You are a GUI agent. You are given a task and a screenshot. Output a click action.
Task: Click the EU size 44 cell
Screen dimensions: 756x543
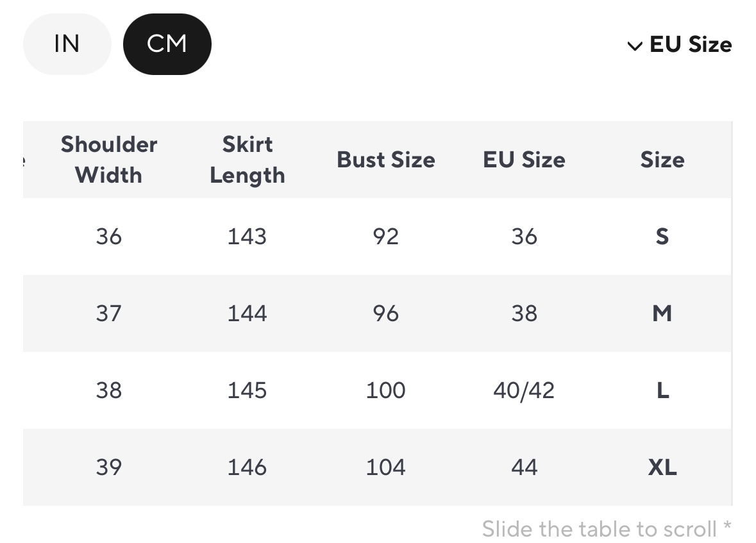pyautogui.click(x=524, y=467)
